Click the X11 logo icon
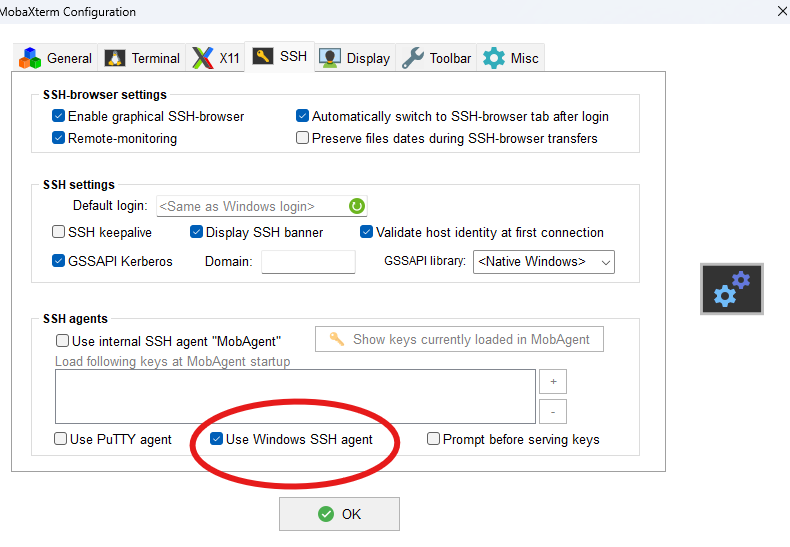The image size is (790, 547). [x=203, y=58]
